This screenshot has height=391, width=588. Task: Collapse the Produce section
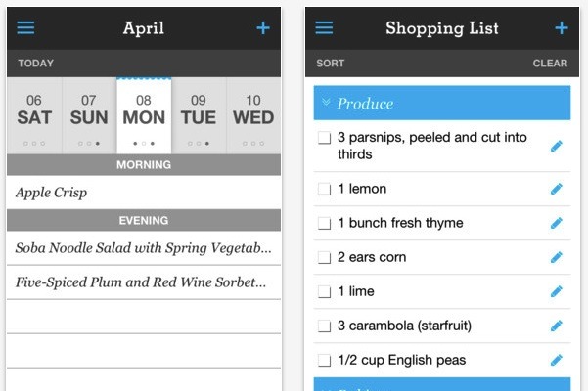pyautogui.click(x=326, y=103)
